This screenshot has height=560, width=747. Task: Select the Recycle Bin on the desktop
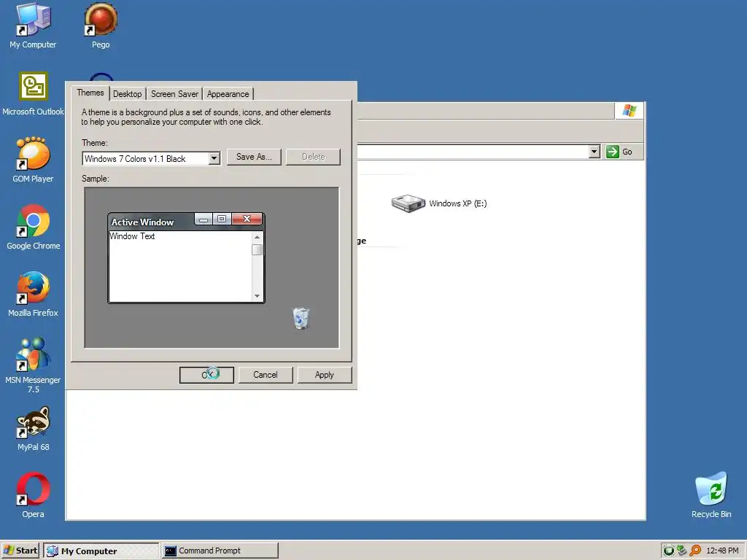tap(711, 495)
